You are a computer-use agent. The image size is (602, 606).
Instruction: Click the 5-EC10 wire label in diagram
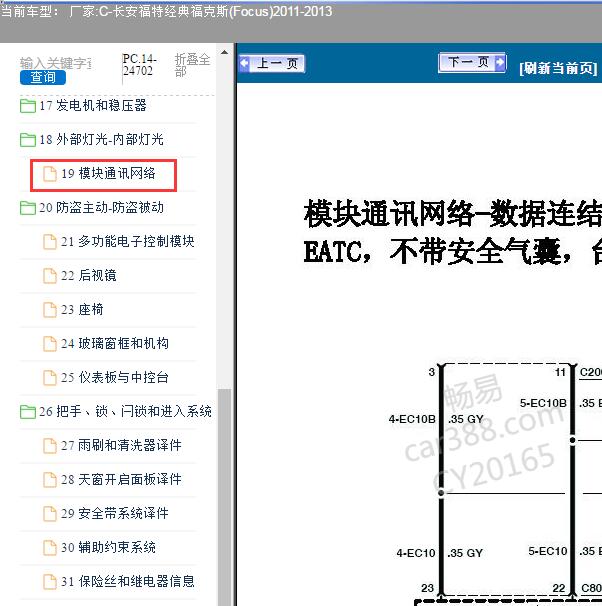548,551
